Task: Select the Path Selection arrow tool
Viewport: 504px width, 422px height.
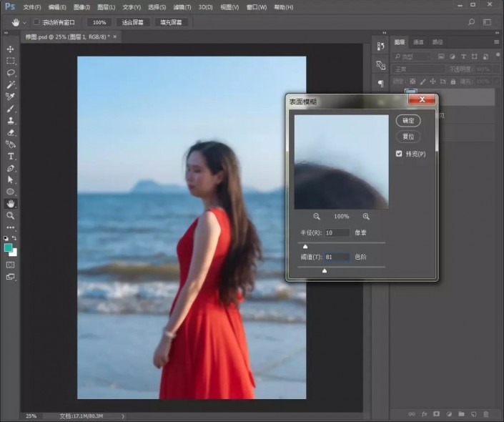Action: 10,180
